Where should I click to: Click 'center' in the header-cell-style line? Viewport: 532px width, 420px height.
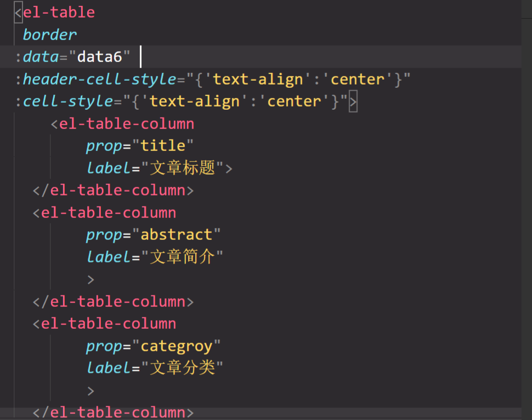(358, 79)
